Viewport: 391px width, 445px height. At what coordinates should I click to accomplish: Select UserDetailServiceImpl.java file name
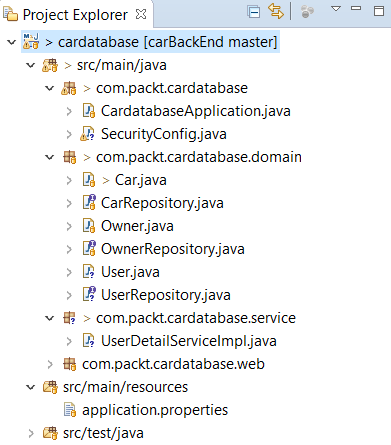[189, 341]
